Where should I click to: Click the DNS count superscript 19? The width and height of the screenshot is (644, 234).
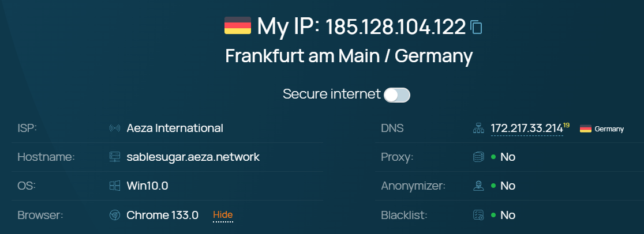pos(567,125)
